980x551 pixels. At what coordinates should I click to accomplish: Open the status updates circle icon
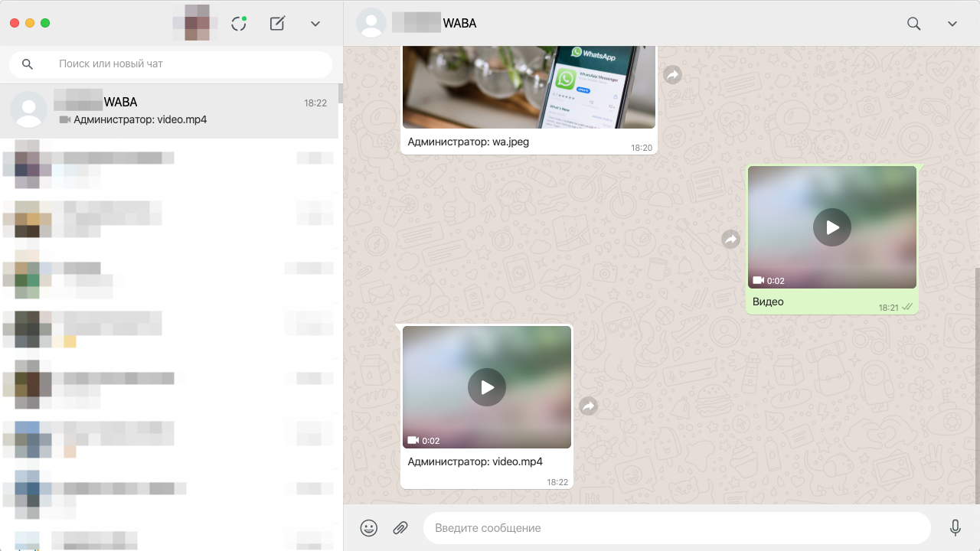tap(239, 24)
